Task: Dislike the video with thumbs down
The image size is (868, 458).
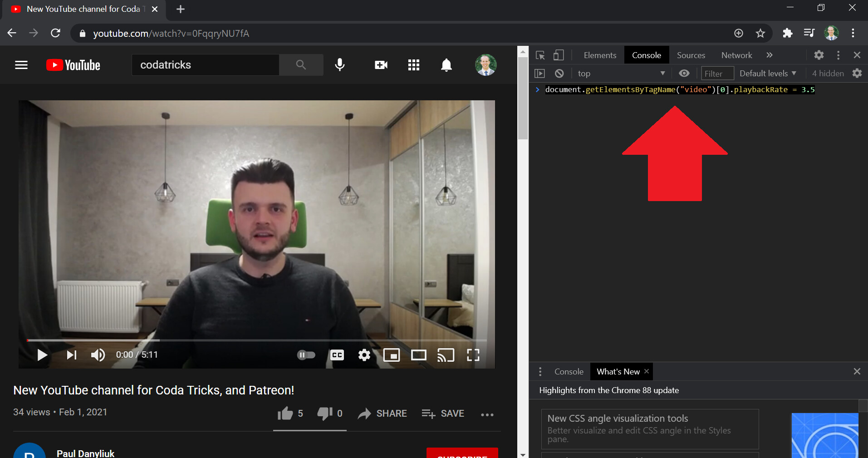Action: [330, 413]
